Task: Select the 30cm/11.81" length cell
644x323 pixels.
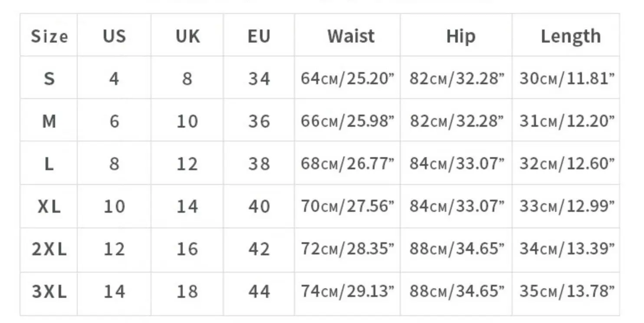Action: 567,79
